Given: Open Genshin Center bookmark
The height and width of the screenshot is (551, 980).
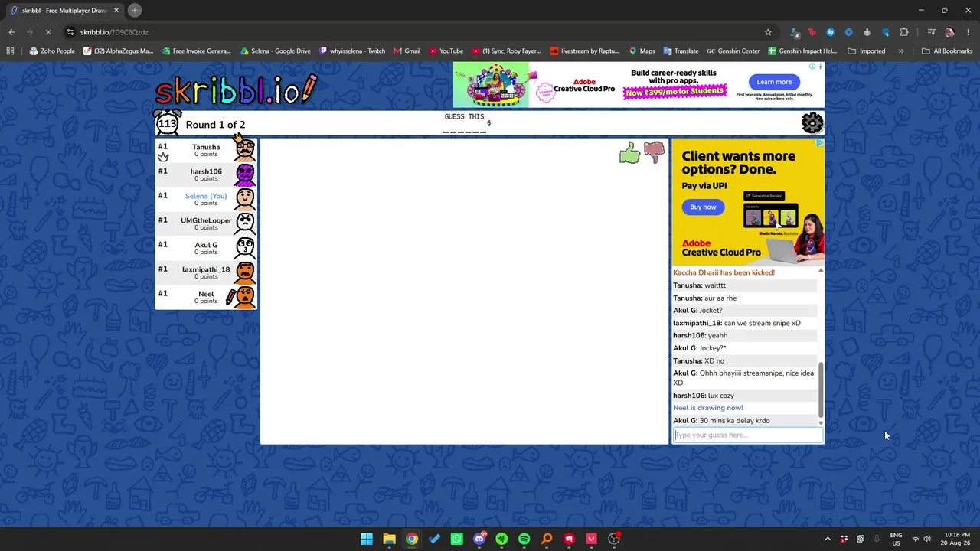Looking at the screenshot, I should point(733,51).
